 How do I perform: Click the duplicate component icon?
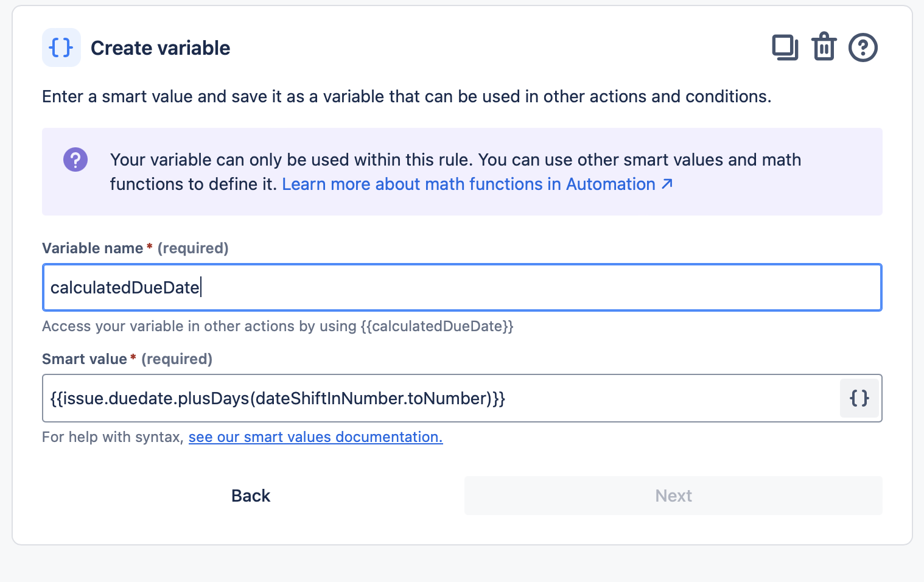click(x=785, y=47)
